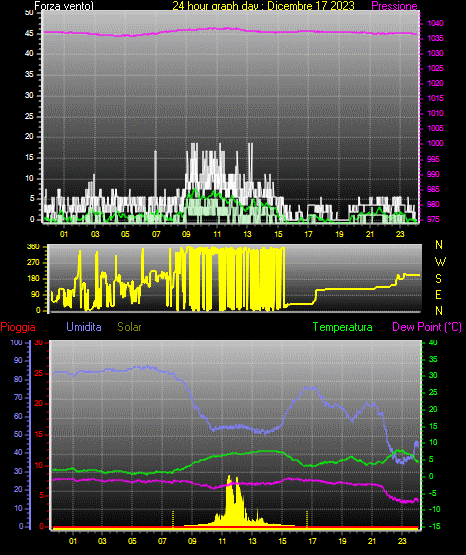Click the Solar legend label

[x=129, y=327]
